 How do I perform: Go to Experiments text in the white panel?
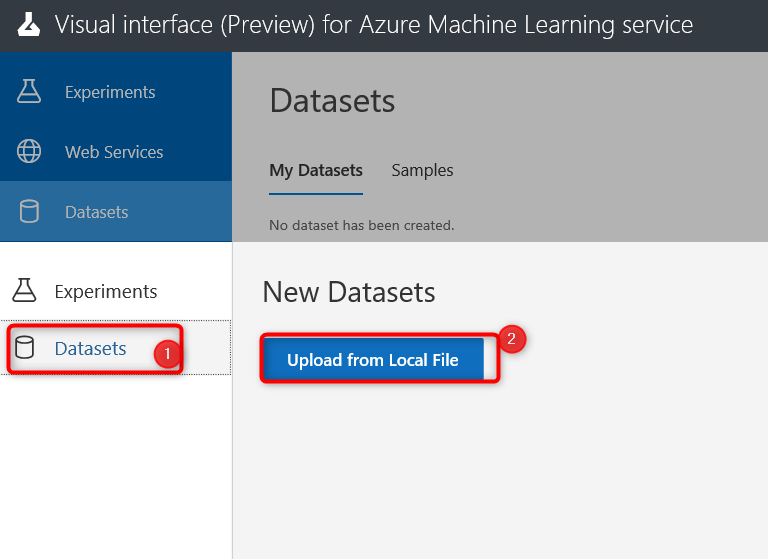[106, 292]
